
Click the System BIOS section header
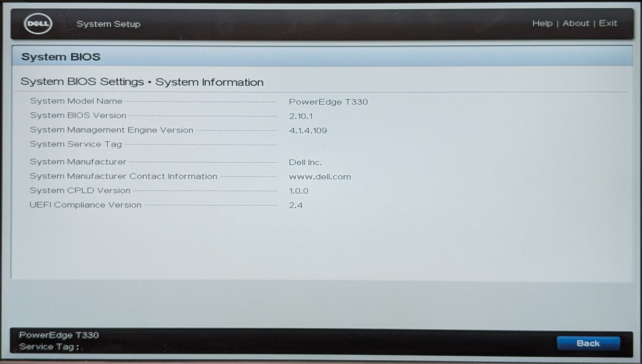(61, 57)
